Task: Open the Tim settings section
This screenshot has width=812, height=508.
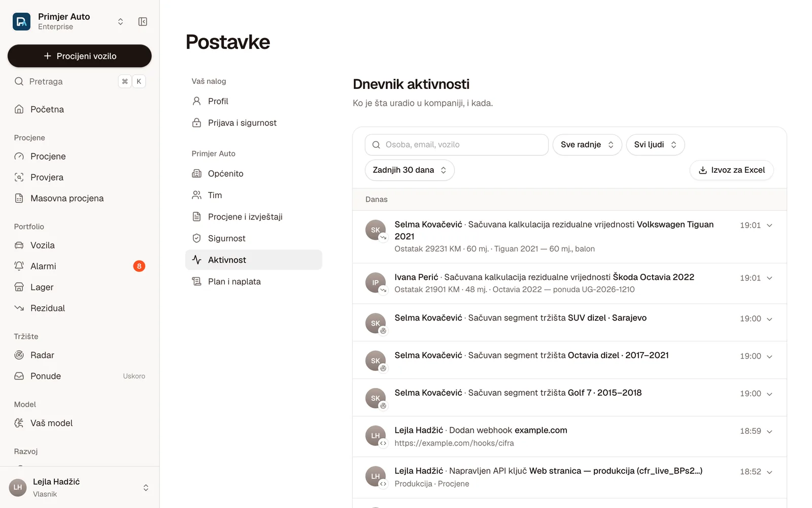Action: (x=254, y=195)
